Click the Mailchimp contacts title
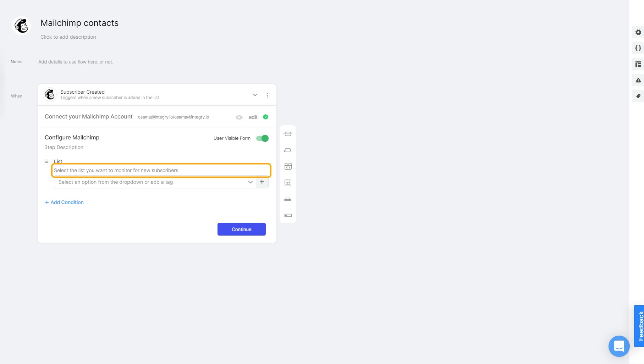The width and height of the screenshot is (644, 364). point(79,23)
